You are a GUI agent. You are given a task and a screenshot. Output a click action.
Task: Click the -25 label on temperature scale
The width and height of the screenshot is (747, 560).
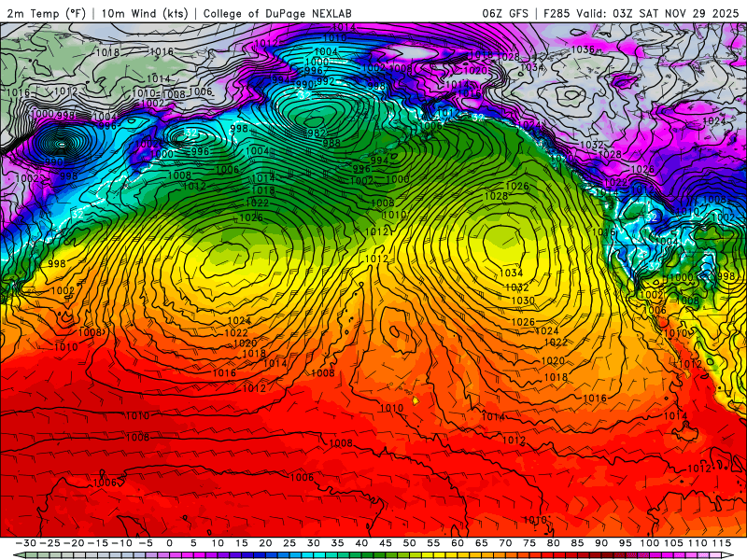point(49,543)
